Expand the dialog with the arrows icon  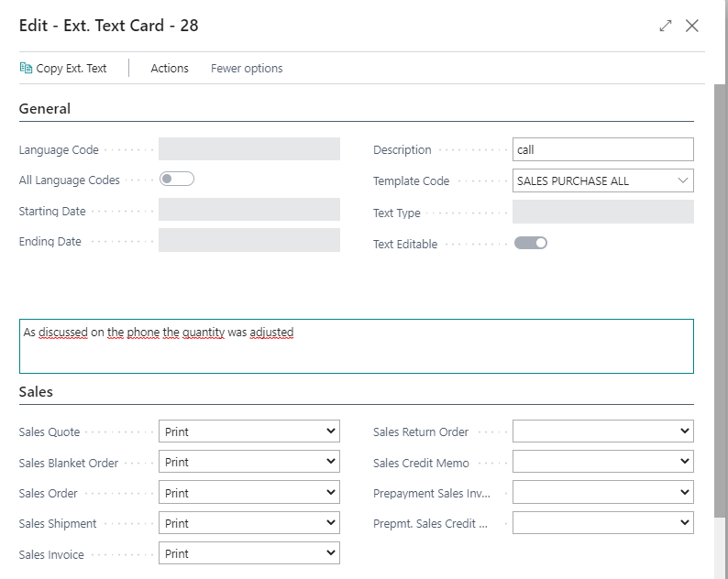pyautogui.click(x=666, y=26)
